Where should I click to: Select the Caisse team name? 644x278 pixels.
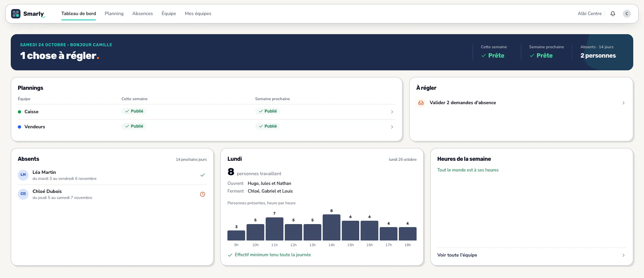(x=32, y=112)
